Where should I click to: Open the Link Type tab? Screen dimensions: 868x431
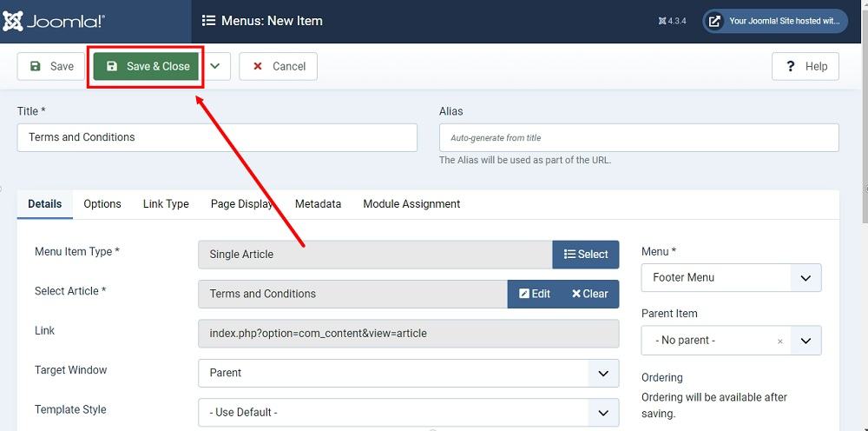166,204
